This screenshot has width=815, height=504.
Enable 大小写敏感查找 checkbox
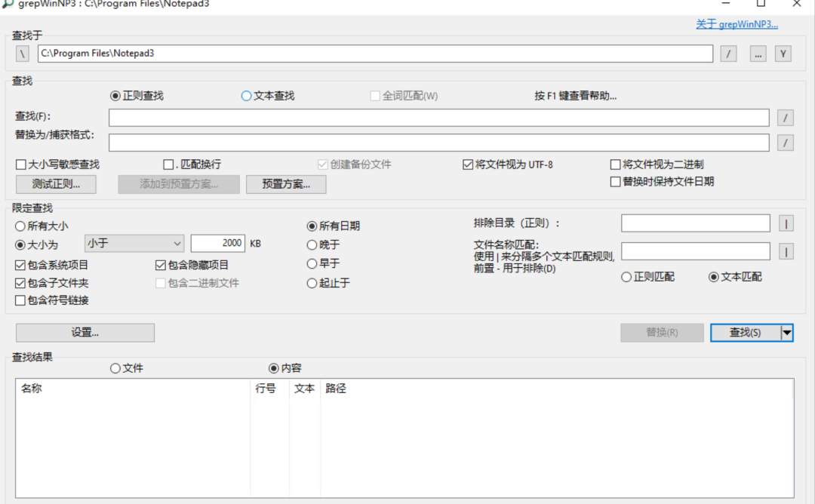pos(20,164)
